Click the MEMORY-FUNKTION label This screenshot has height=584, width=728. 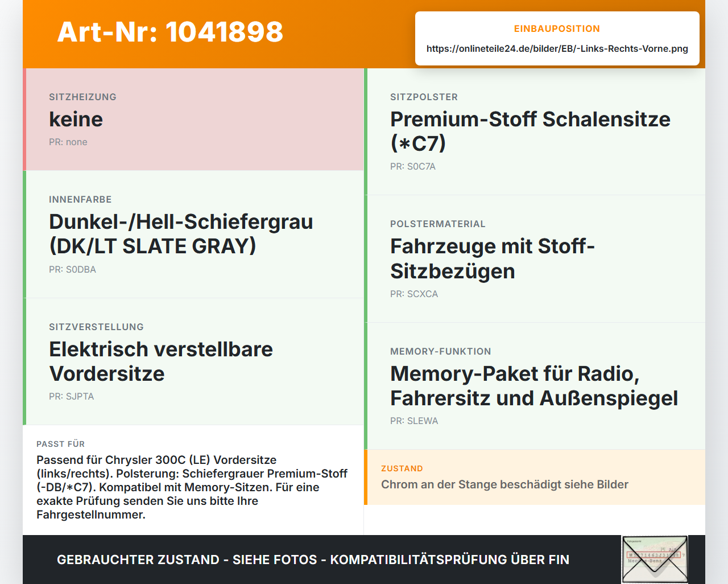tap(441, 351)
